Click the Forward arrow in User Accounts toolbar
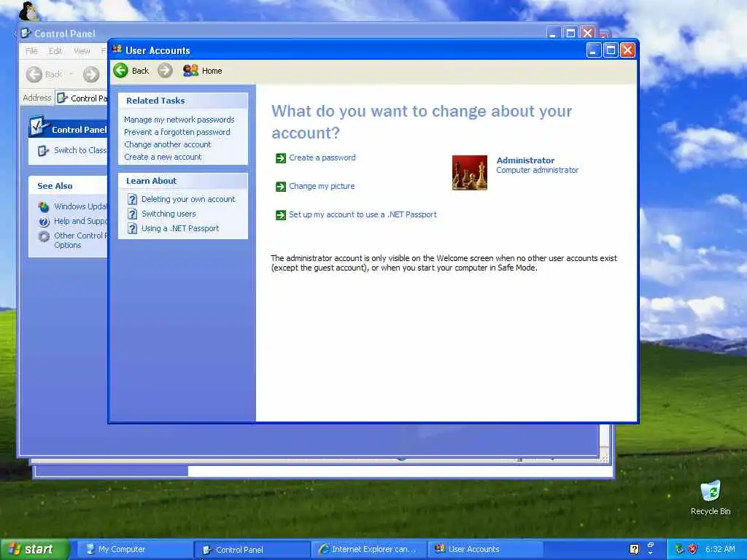The width and height of the screenshot is (747, 560). [x=165, y=71]
